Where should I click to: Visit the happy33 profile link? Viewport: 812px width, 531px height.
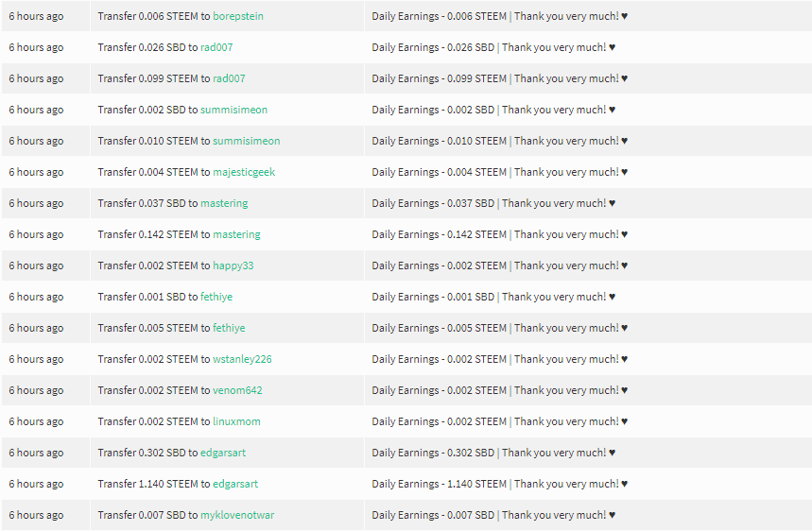233,265
